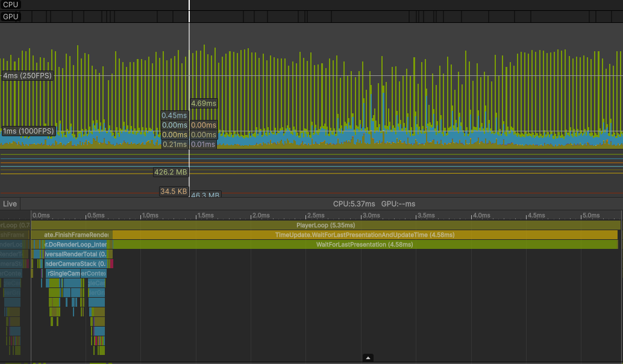Click the GPU module label

click(10, 17)
